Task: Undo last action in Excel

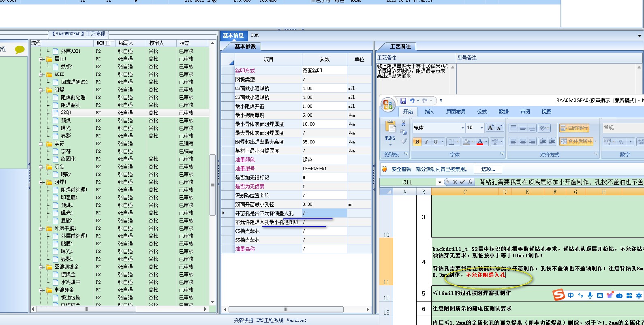Action: (412, 100)
